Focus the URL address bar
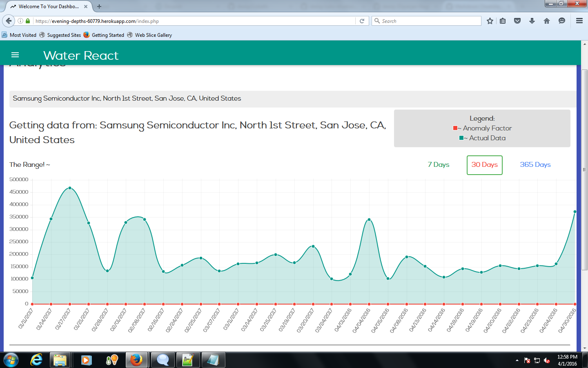This screenshot has width=588, height=368. (x=194, y=21)
